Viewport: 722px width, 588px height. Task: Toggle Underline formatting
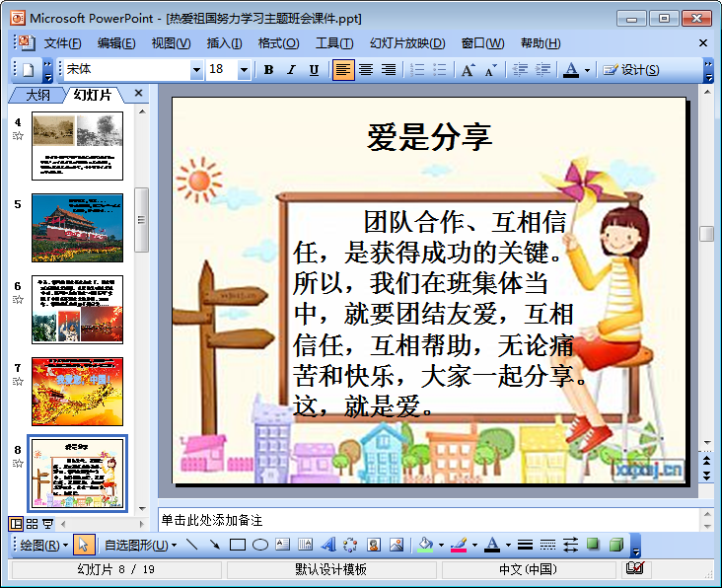[x=314, y=70]
